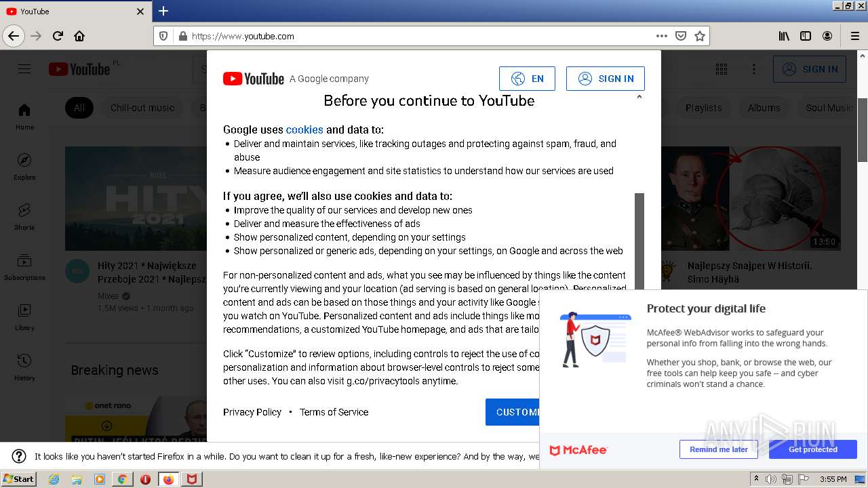Image resolution: width=868 pixels, height=488 pixels.
Task: Open the Hity 2021 video thumbnail
Action: (x=136, y=199)
